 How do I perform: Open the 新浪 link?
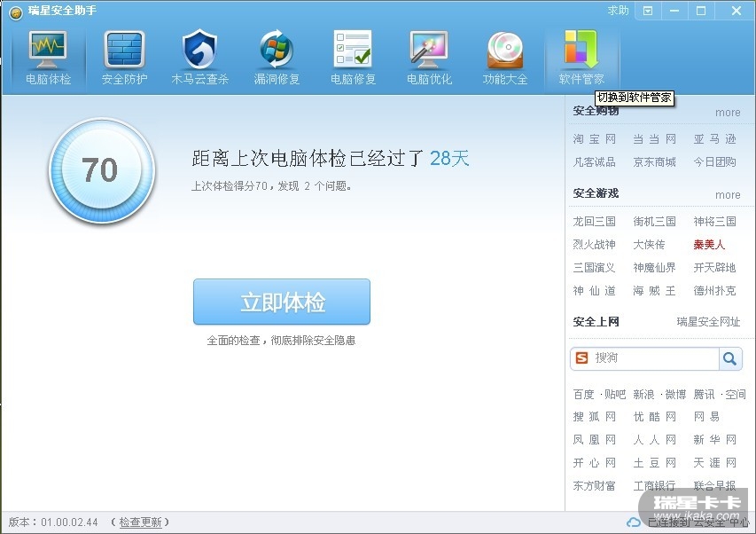pos(643,395)
